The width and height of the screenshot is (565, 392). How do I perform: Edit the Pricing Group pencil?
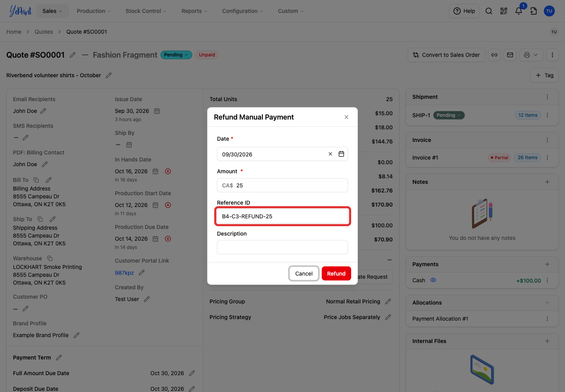[388, 301]
